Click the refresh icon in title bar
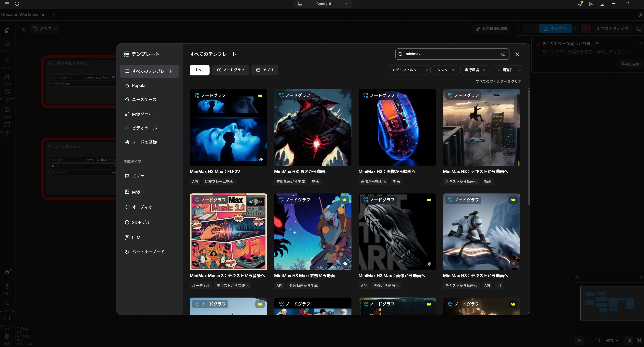Viewport: 644px width, 347px height. pyautogui.click(x=17, y=4)
